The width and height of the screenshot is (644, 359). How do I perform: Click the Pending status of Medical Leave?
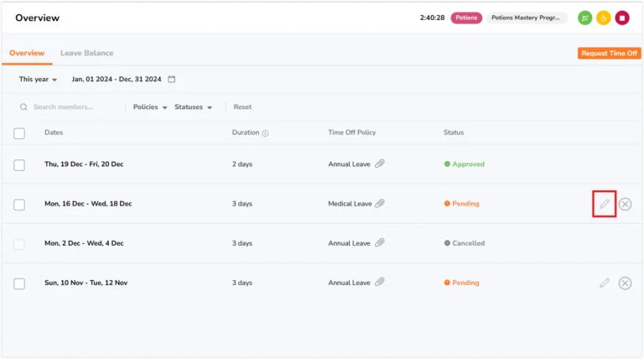pos(462,204)
